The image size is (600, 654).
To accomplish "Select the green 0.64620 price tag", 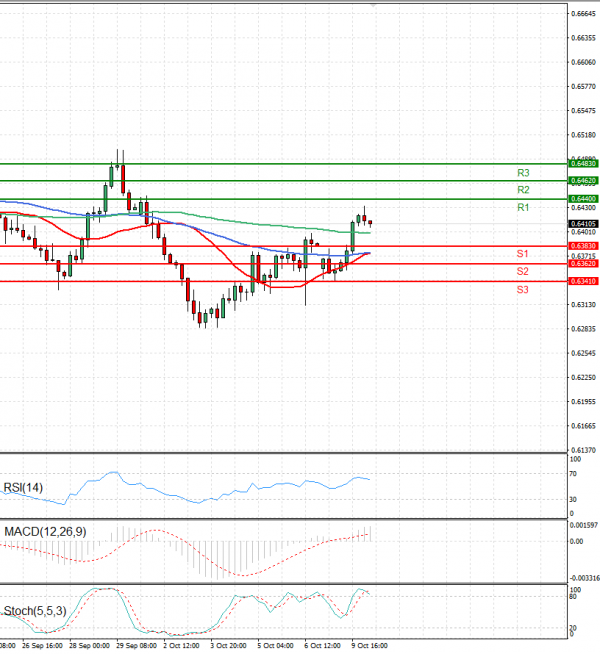I will [583, 181].
